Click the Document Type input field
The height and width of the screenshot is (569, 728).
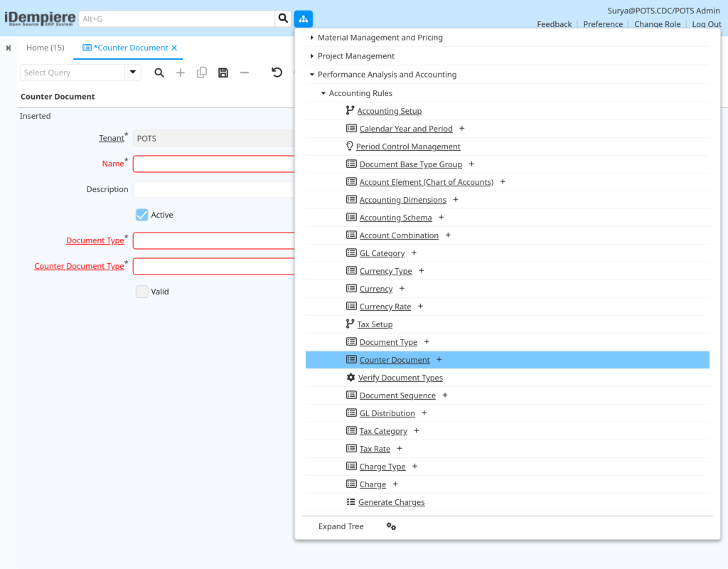tap(213, 240)
